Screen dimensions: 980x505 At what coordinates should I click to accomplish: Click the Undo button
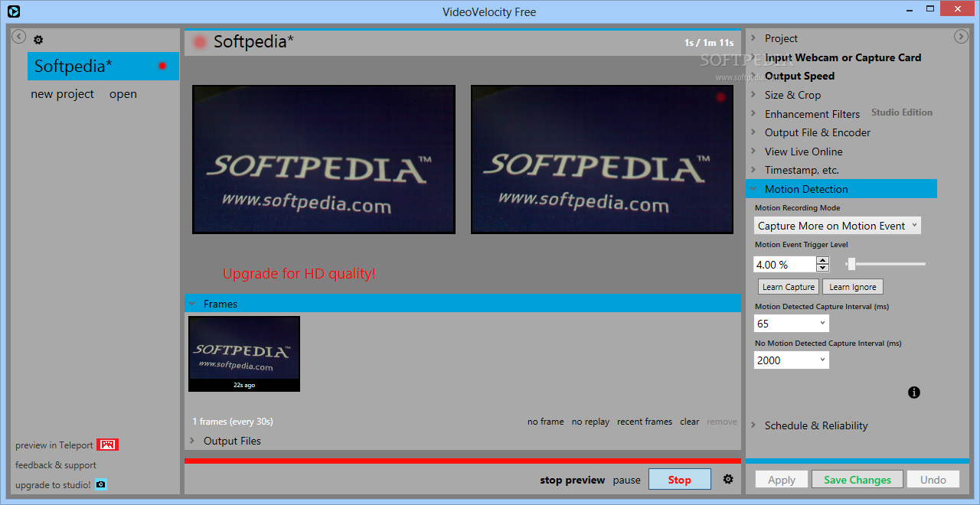click(933, 480)
